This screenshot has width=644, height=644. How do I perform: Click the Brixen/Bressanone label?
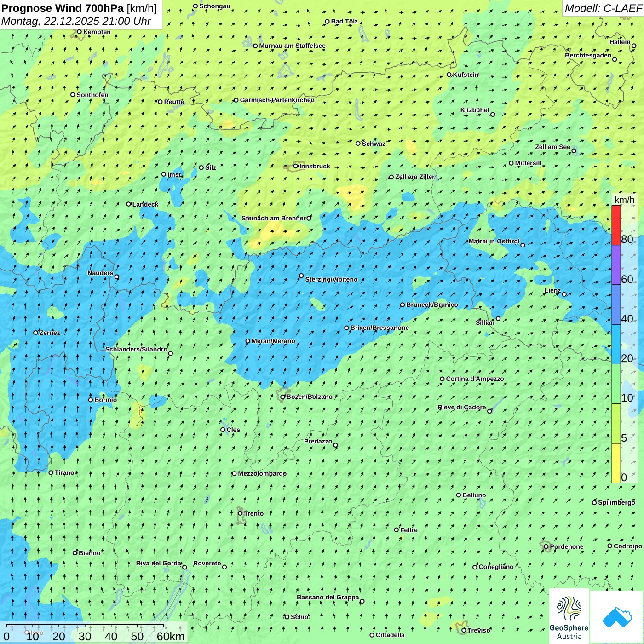[x=379, y=328]
